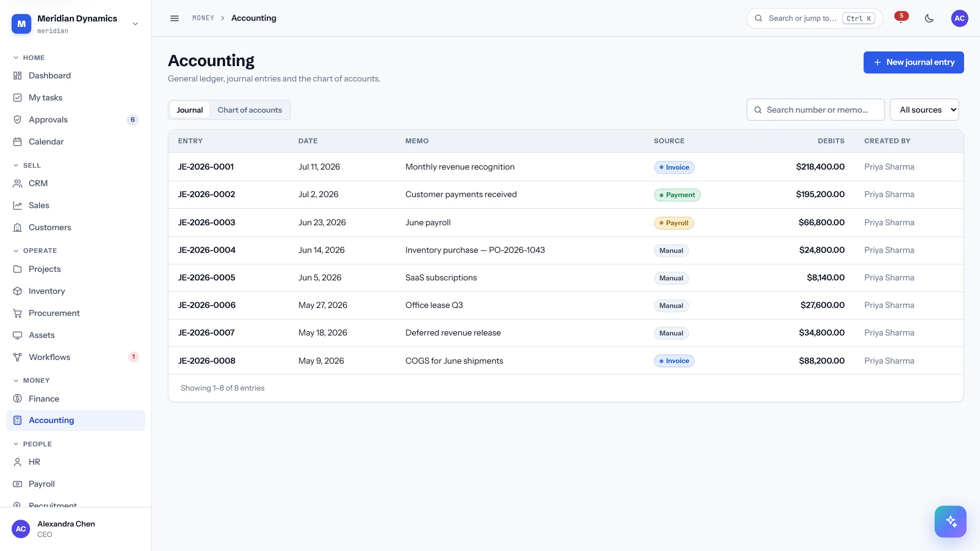Open the AC user avatar menu
This screenshot has width=980, height=551.
(x=959, y=18)
